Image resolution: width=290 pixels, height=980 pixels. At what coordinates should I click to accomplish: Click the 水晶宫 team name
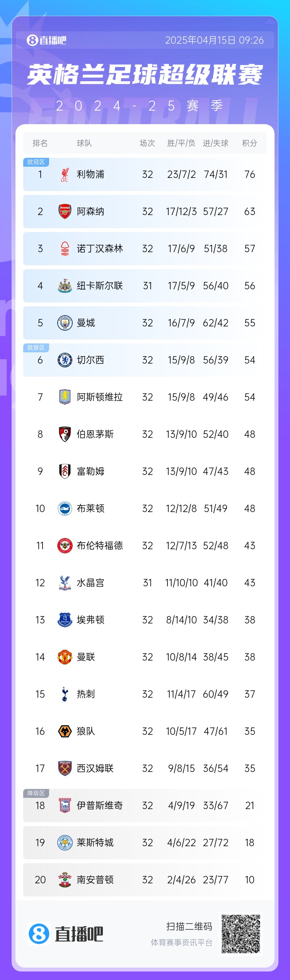90,583
